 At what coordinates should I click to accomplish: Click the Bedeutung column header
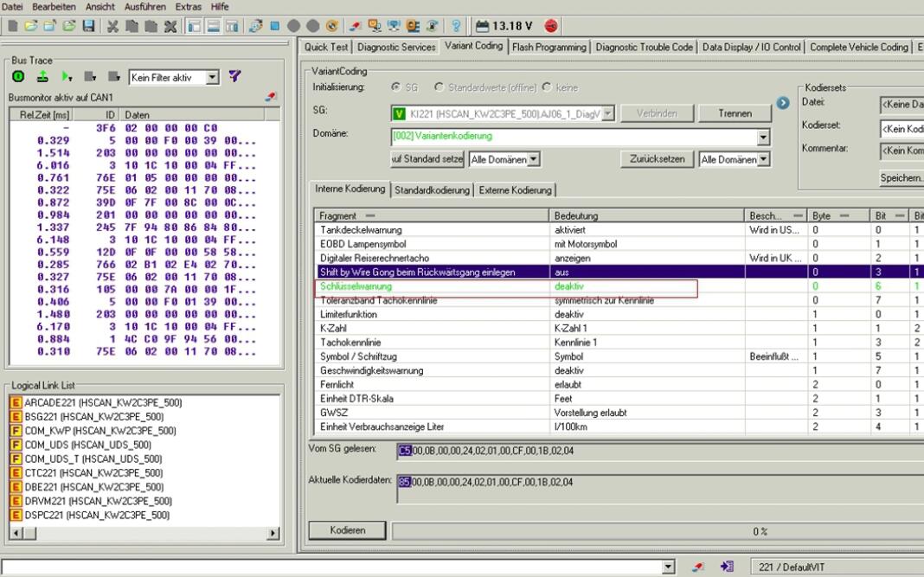(646, 215)
